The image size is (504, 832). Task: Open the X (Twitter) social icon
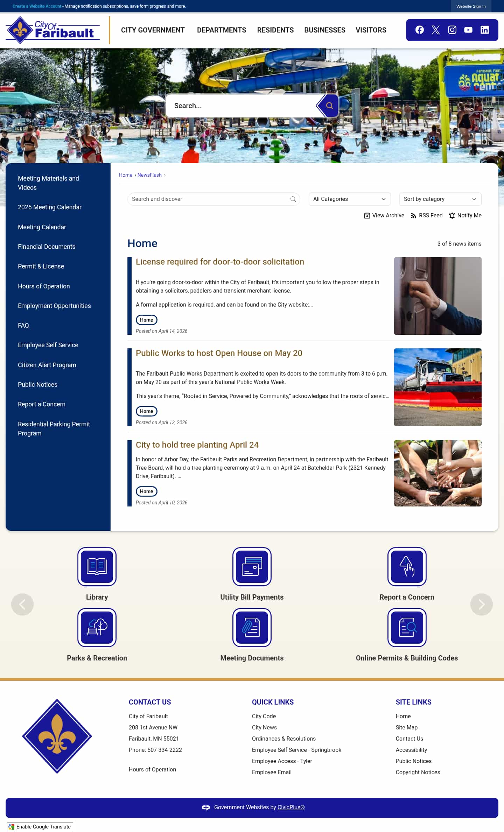tap(436, 30)
